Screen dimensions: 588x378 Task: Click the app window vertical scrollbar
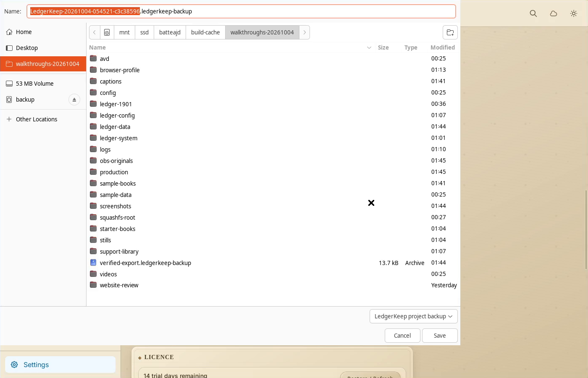click(586, 229)
